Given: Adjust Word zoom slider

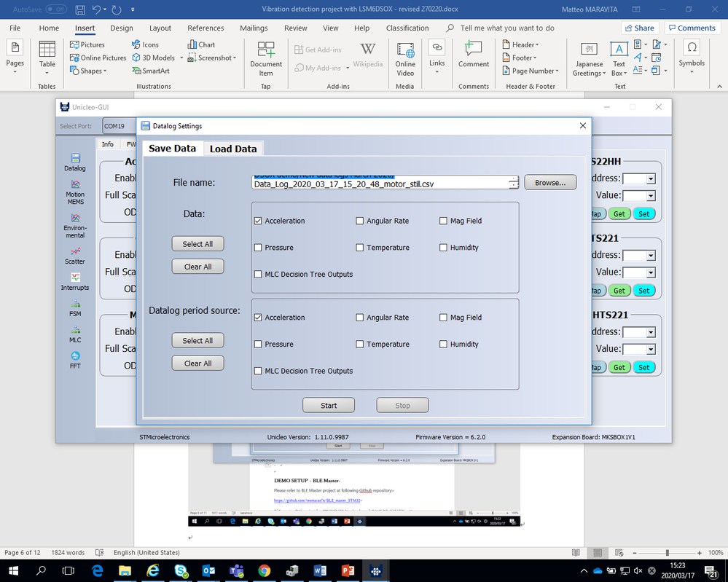Looking at the screenshot, I should [x=668, y=553].
